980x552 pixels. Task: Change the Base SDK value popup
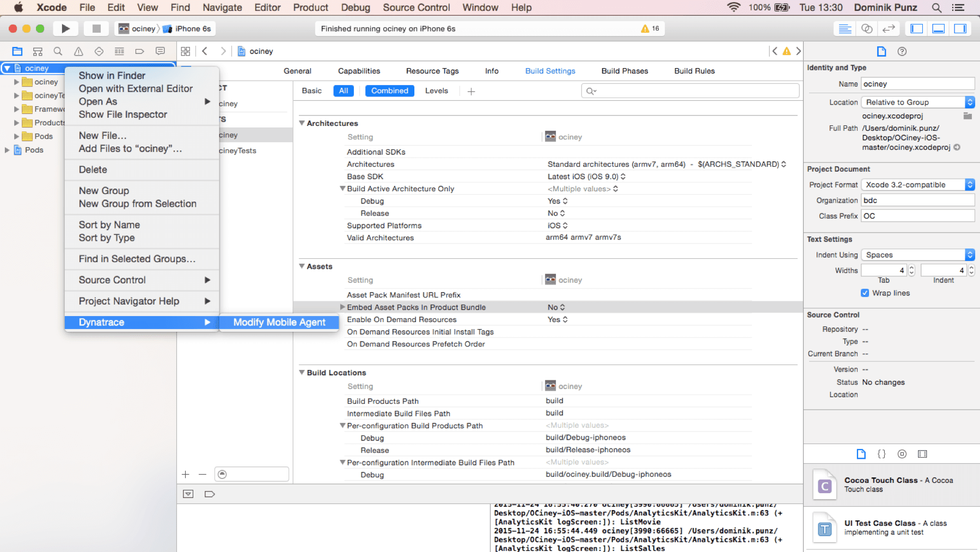pyautogui.click(x=586, y=177)
